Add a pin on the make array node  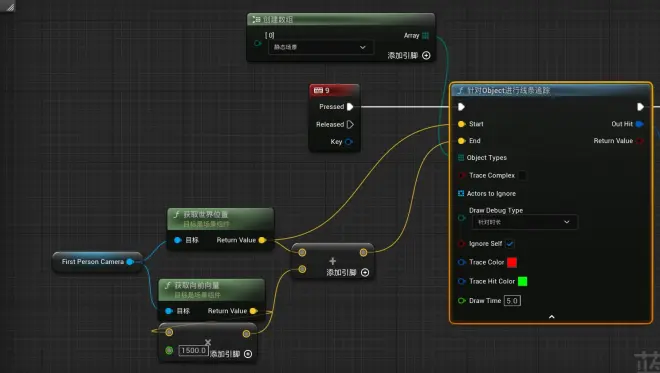coord(409,56)
